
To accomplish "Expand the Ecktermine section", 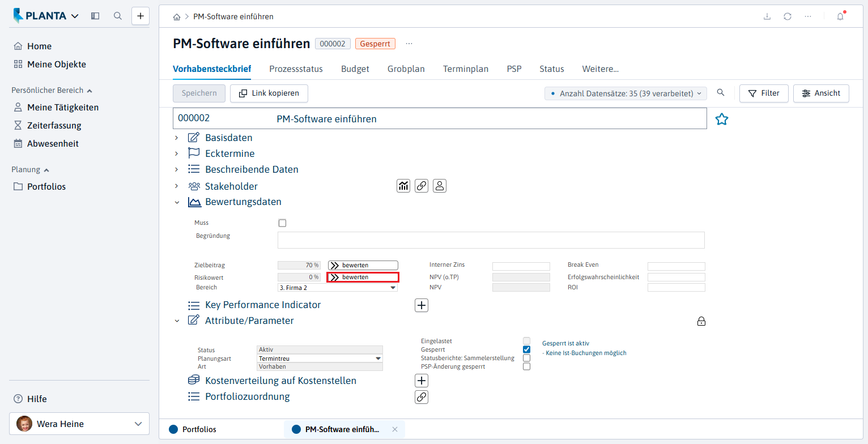I will [177, 153].
